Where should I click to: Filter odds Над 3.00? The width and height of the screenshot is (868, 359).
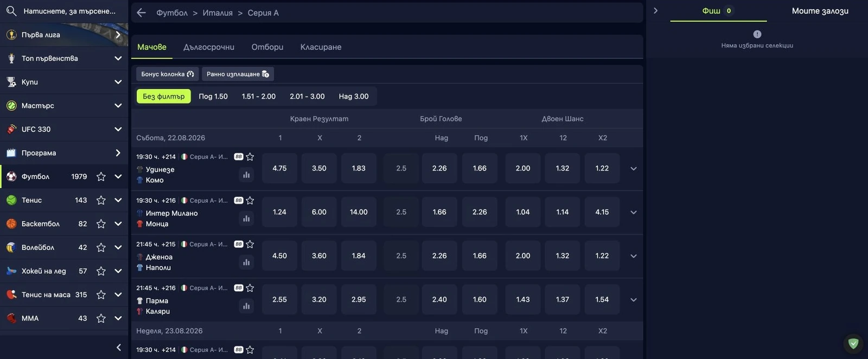coord(354,97)
